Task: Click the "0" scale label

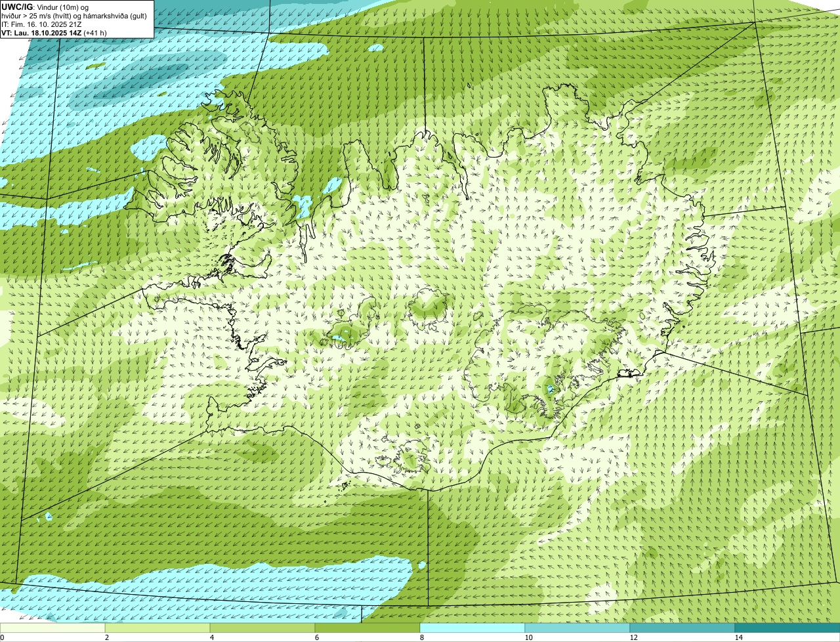Action: (2, 637)
